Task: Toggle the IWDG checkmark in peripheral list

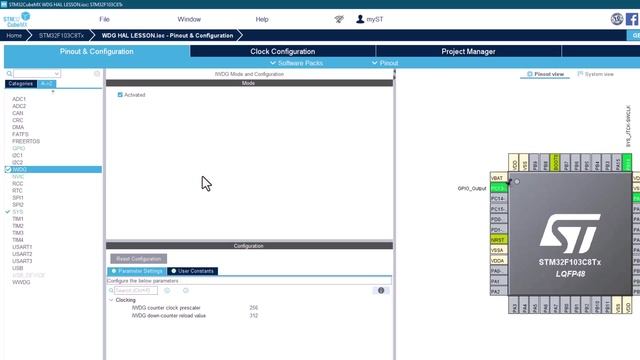Action: [x=8, y=169]
